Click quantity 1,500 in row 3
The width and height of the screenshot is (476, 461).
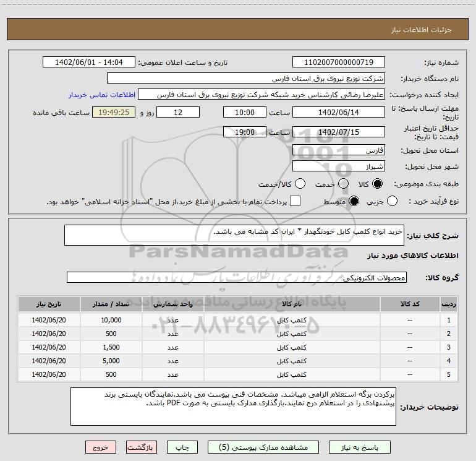[111, 347]
